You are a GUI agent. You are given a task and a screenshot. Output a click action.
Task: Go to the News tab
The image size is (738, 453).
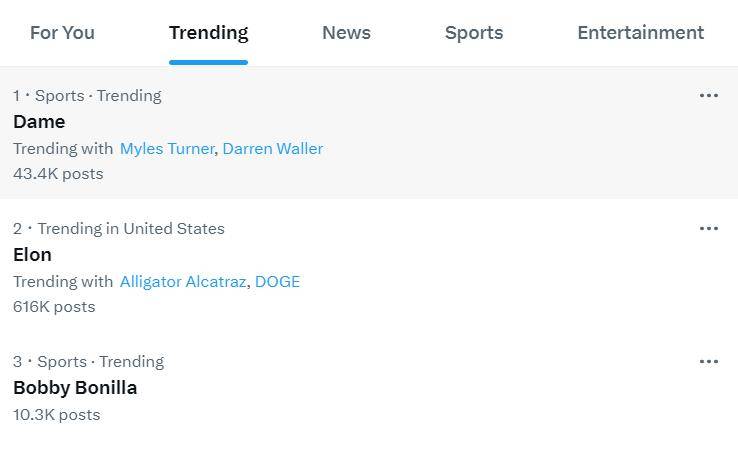(x=346, y=33)
